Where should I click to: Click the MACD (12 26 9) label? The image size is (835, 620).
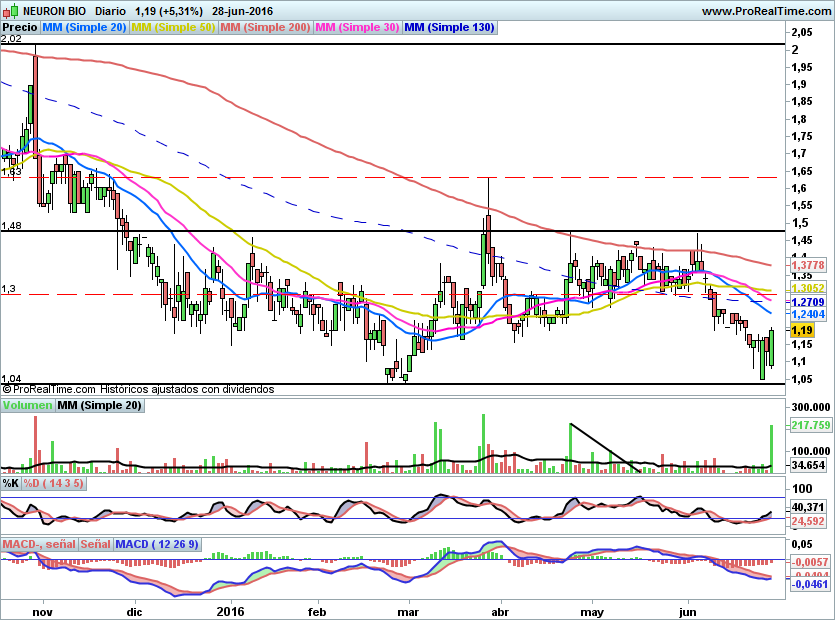pyautogui.click(x=157, y=544)
